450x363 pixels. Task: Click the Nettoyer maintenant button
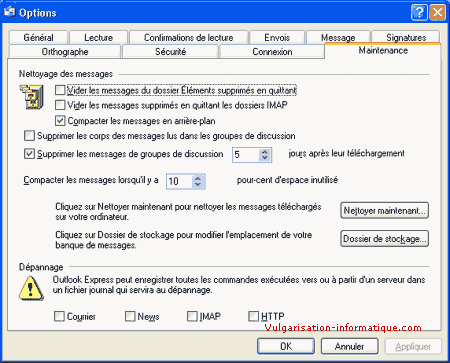point(384,211)
